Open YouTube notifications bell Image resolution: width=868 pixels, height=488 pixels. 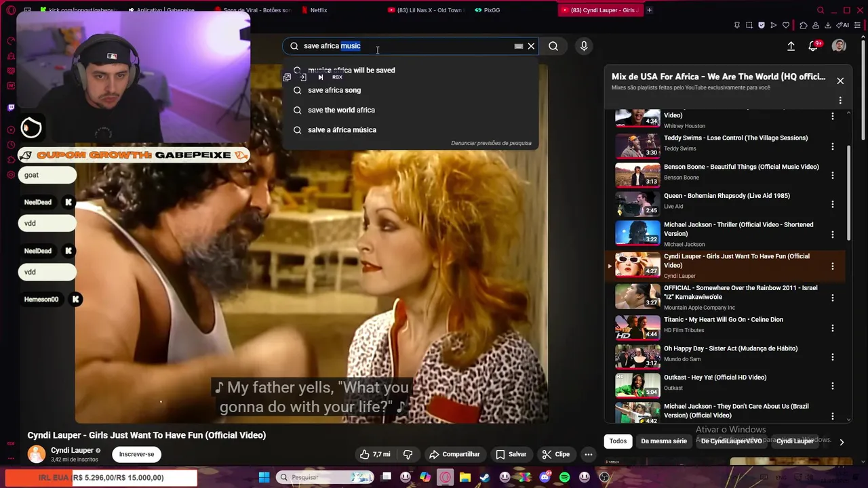pos(813,46)
